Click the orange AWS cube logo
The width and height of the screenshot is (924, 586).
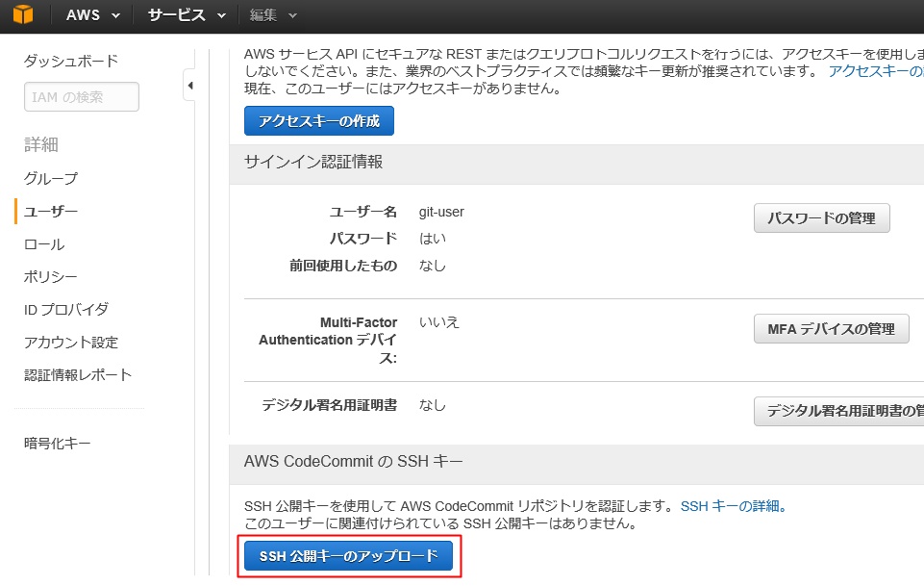21,15
